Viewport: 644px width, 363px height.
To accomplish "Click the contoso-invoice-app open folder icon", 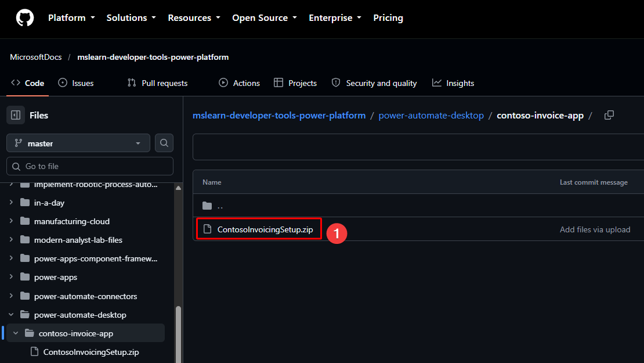I will [x=30, y=333].
